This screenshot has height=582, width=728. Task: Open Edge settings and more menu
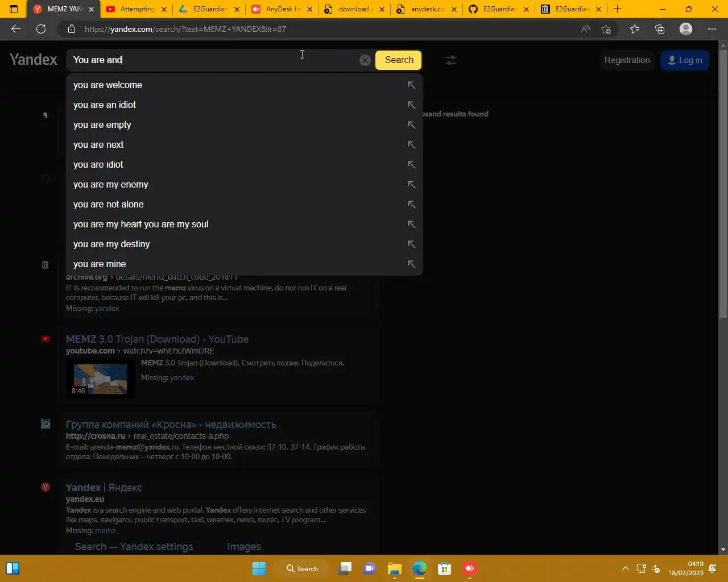(x=712, y=29)
